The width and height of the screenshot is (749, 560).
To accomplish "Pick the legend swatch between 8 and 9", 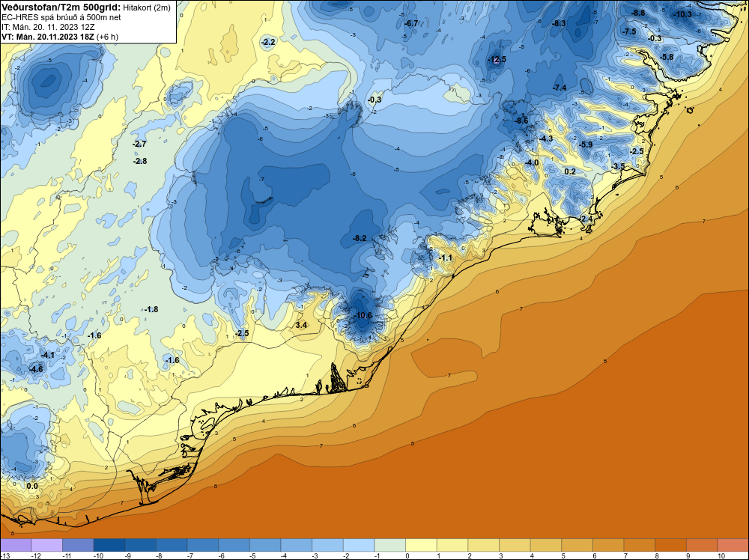I will [670, 545].
